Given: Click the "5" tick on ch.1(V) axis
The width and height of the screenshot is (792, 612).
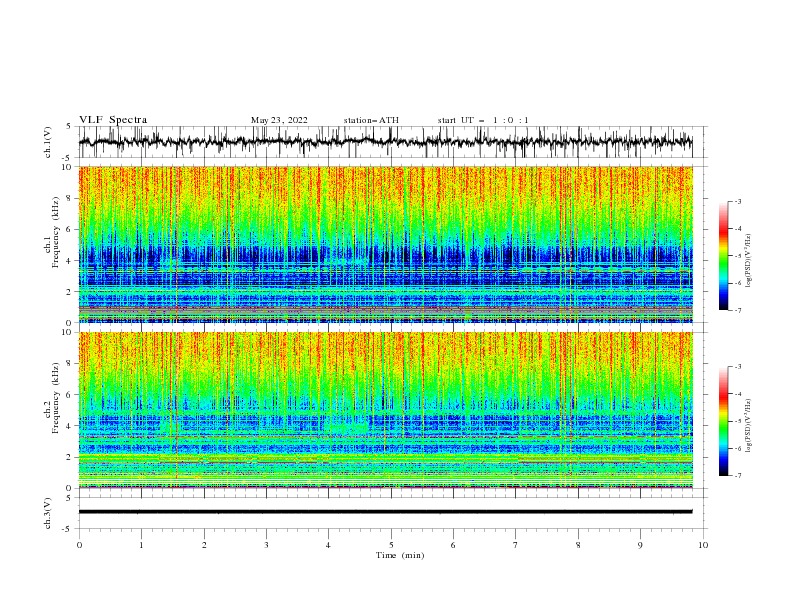Looking at the screenshot, I should pyautogui.click(x=69, y=127).
